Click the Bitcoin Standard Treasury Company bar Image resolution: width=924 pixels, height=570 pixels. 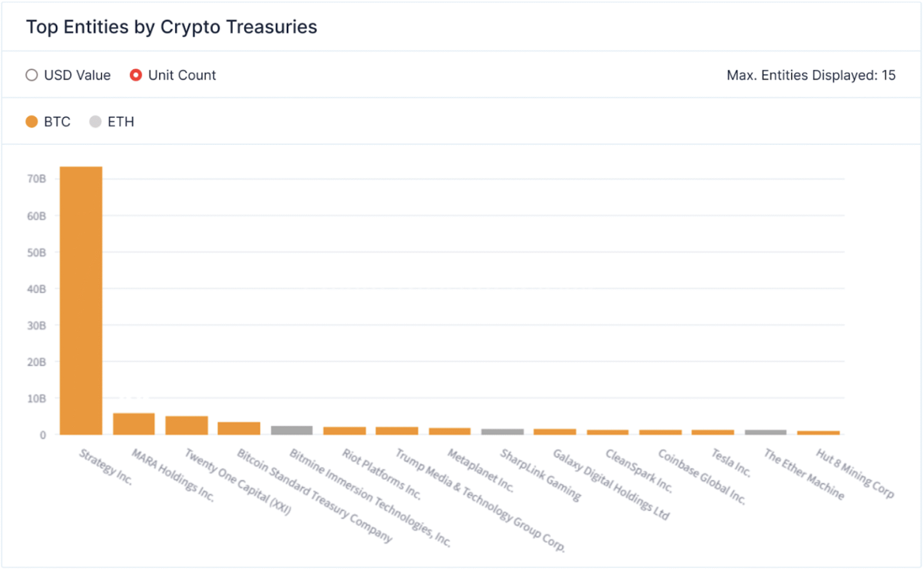[x=239, y=428]
